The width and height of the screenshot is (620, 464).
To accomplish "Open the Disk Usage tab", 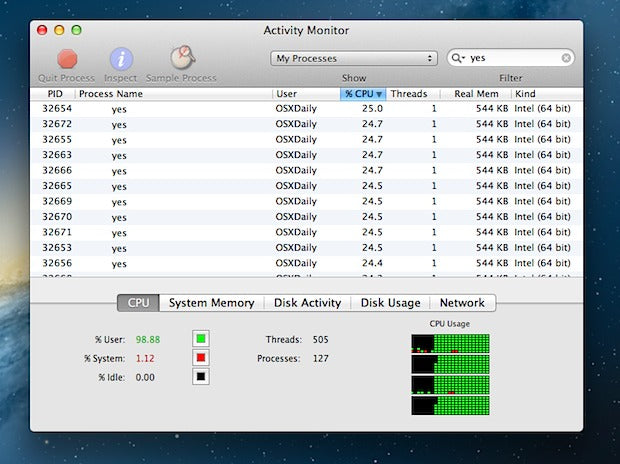I will [x=390, y=303].
